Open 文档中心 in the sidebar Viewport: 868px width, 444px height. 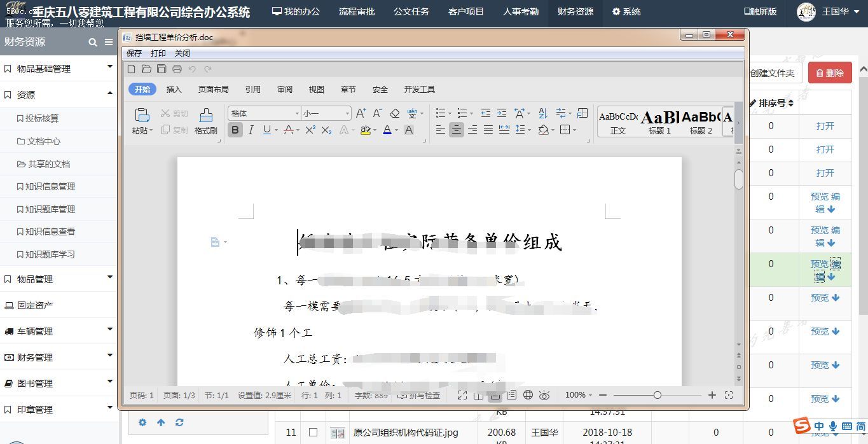44,141
